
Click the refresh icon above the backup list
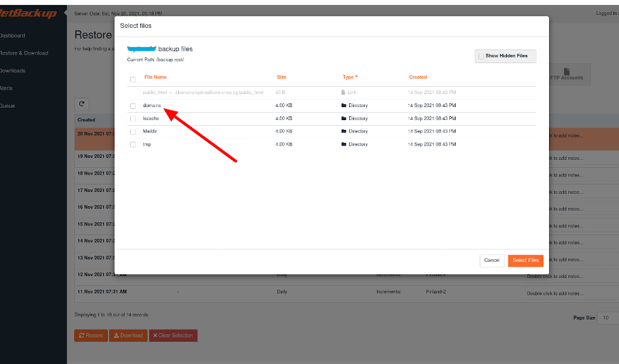pos(81,104)
